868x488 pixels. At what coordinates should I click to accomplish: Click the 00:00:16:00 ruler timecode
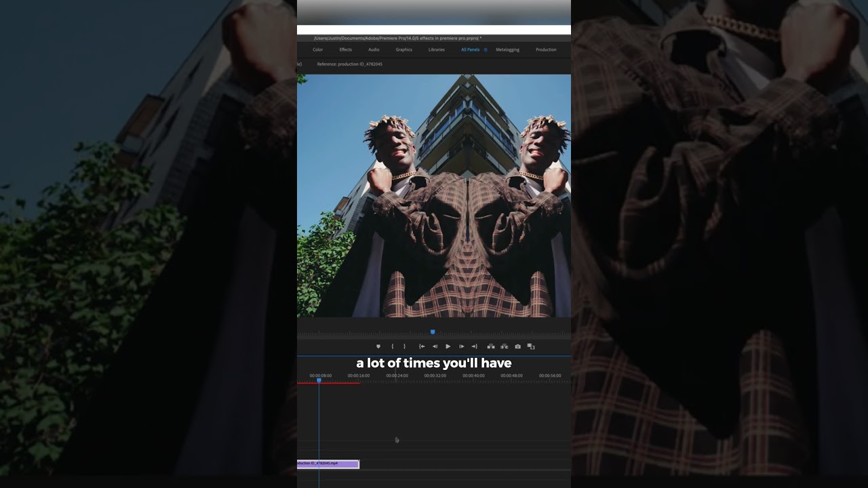(x=359, y=375)
